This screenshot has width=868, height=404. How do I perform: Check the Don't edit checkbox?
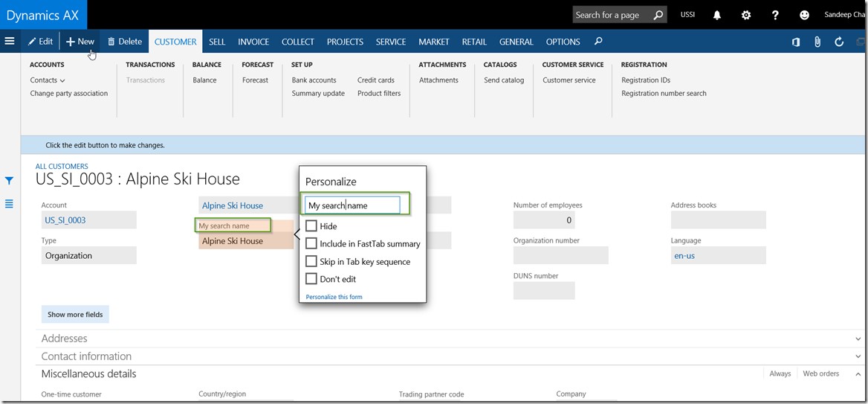tap(311, 279)
